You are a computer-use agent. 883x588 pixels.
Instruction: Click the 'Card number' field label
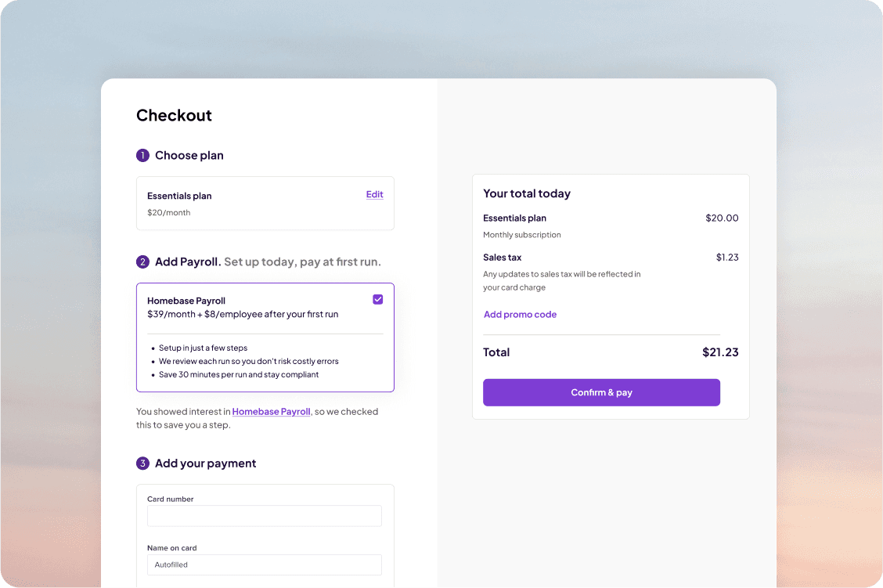pyautogui.click(x=170, y=499)
